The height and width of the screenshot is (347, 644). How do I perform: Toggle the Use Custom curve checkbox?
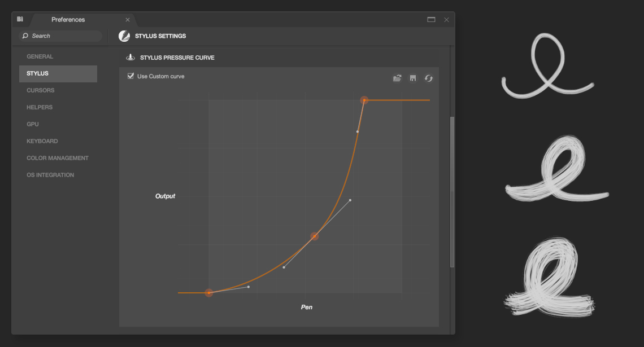pos(130,76)
